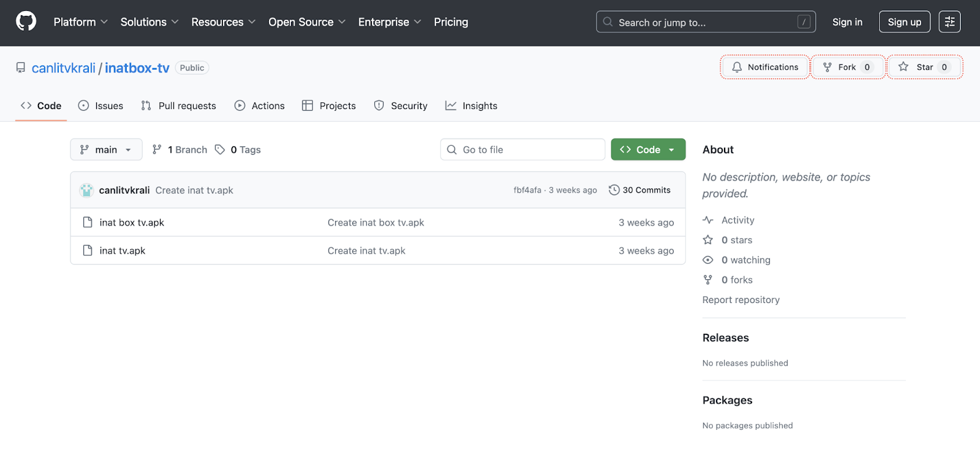Click the eye icon beside 0 watching

(708, 260)
